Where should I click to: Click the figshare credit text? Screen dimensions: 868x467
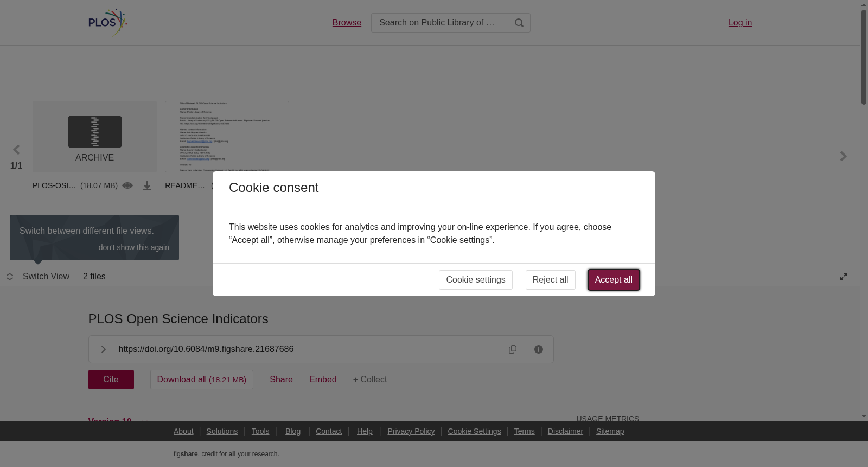(226, 454)
